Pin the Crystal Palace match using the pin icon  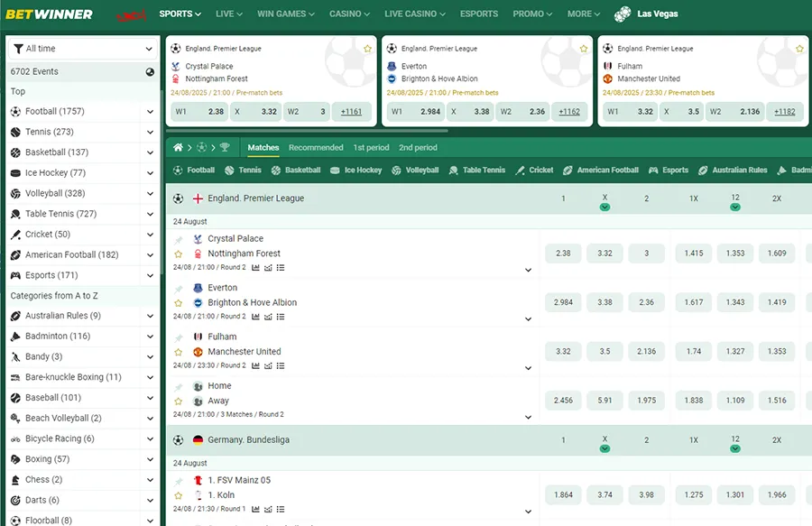(x=178, y=240)
